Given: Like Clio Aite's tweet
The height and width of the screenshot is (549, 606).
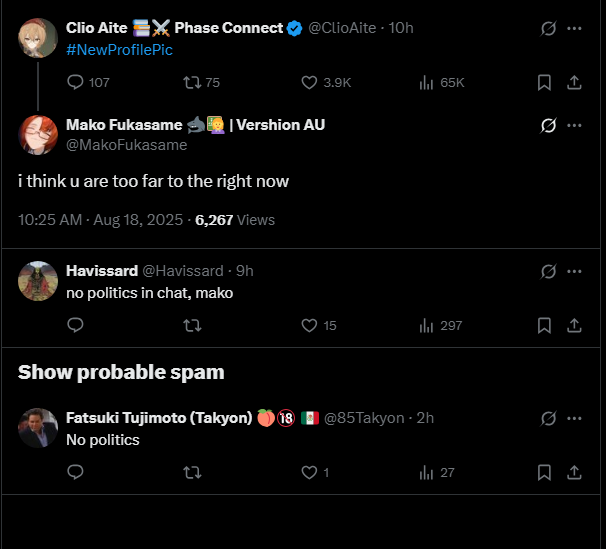Looking at the screenshot, I should [x=309, y=82].
